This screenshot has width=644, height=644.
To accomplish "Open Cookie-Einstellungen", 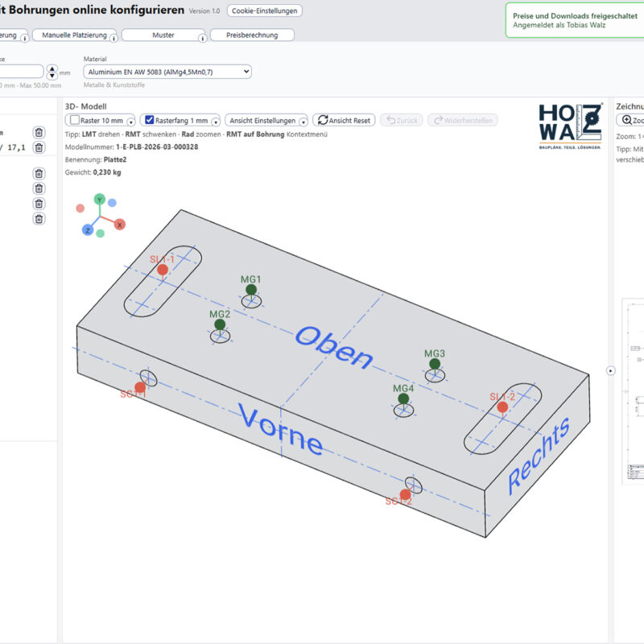I will [x=265, y=10].
